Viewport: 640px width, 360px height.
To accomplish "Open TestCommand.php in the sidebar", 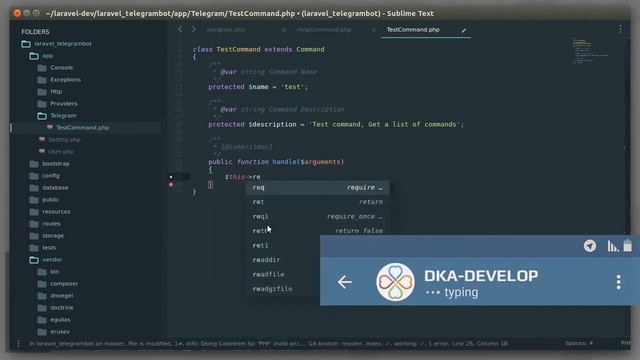I will 78,128.
